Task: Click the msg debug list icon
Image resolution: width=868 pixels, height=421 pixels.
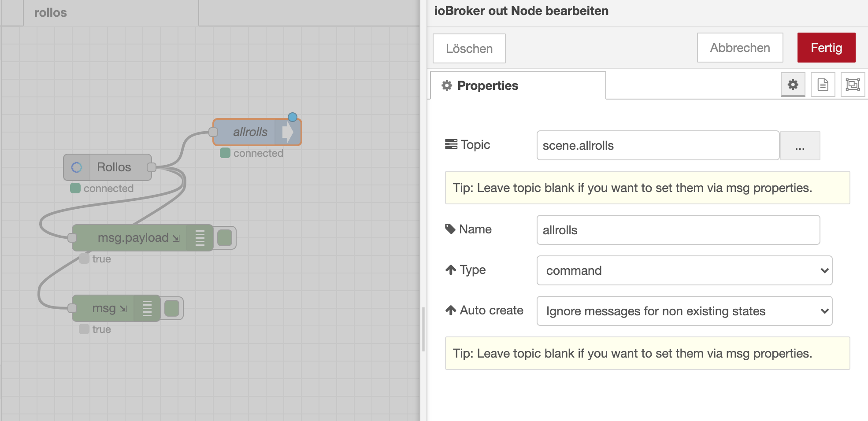Action: pyautogui.click(x=147, y=308)
